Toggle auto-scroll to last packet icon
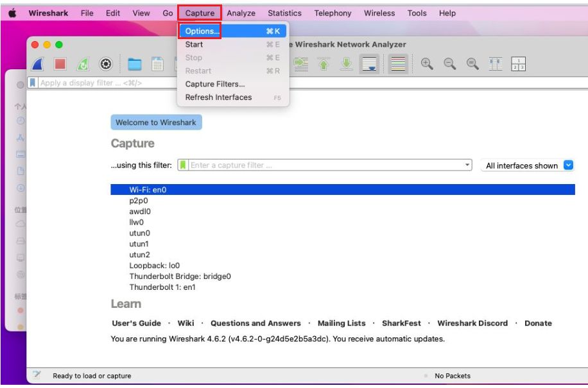The height and width of the screenshot is (388, 588). [x=369, y=63]
